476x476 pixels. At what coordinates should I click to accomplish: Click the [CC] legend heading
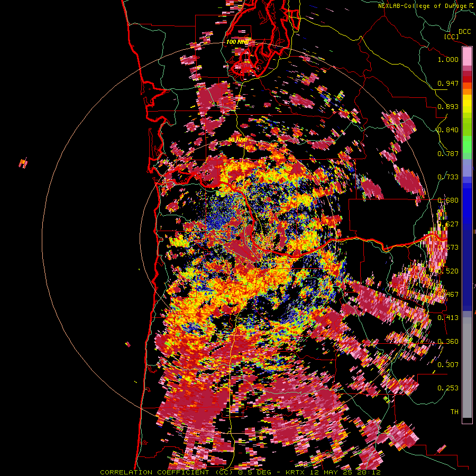click(451, 36)
